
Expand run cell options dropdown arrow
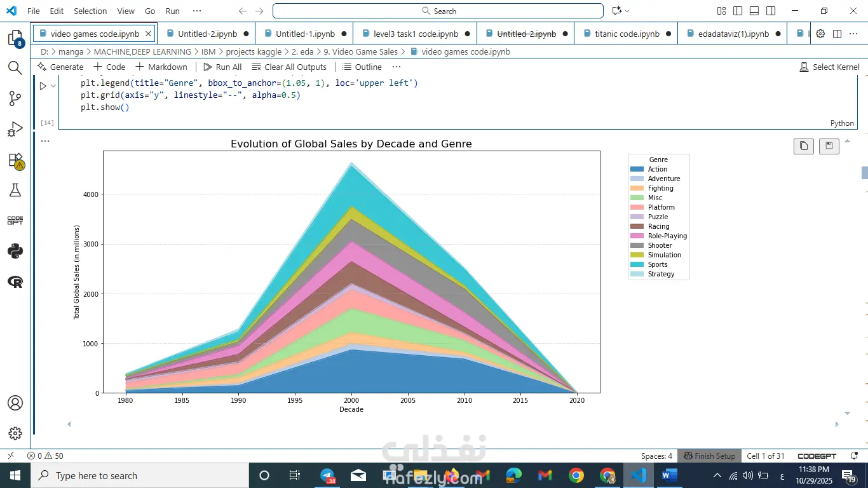click(53, 86)
